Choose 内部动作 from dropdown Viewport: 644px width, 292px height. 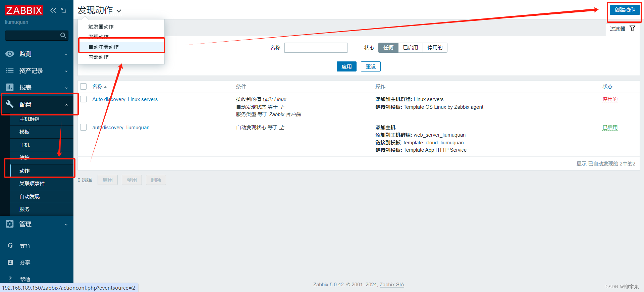coord(121,57)
